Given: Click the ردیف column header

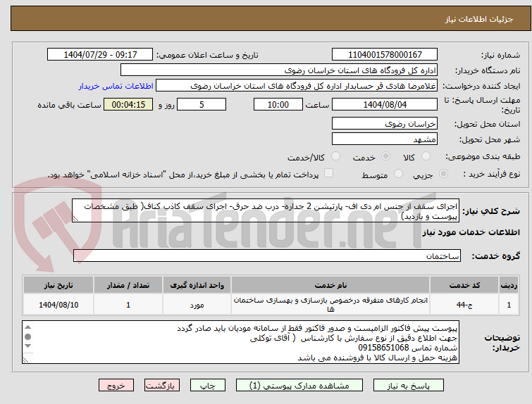Looking at the screenshot, I should (x=509, y=285).
